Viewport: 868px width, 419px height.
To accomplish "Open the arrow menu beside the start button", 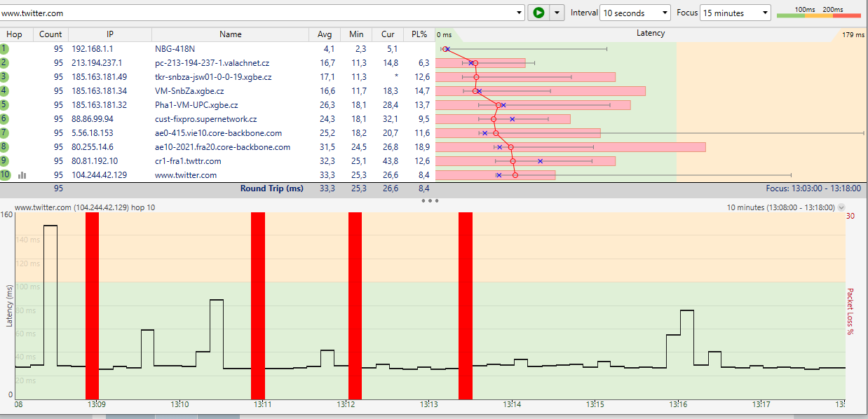I will pyautogui.click(x=557, y=13).
